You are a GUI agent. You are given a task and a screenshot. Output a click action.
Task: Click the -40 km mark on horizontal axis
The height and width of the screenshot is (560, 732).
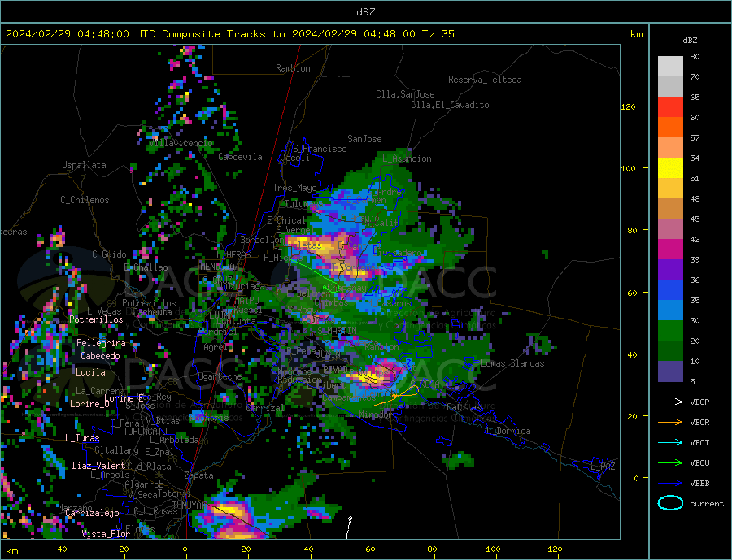coord(59,549)
